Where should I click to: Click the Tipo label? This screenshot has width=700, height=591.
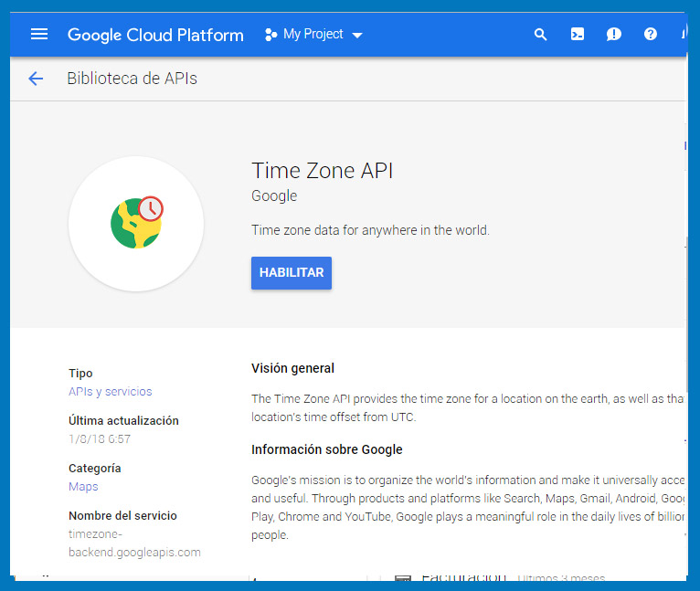pyautogui.click(x=80, y=374)
